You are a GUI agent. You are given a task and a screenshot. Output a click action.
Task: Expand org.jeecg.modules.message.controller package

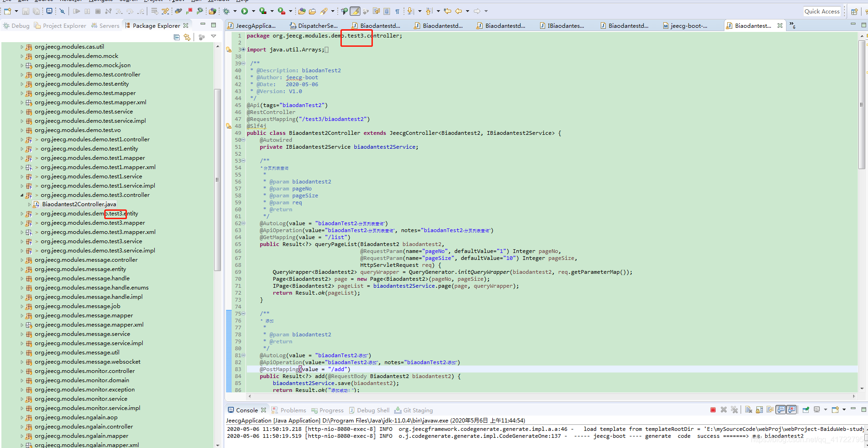[x=22, y=260]
